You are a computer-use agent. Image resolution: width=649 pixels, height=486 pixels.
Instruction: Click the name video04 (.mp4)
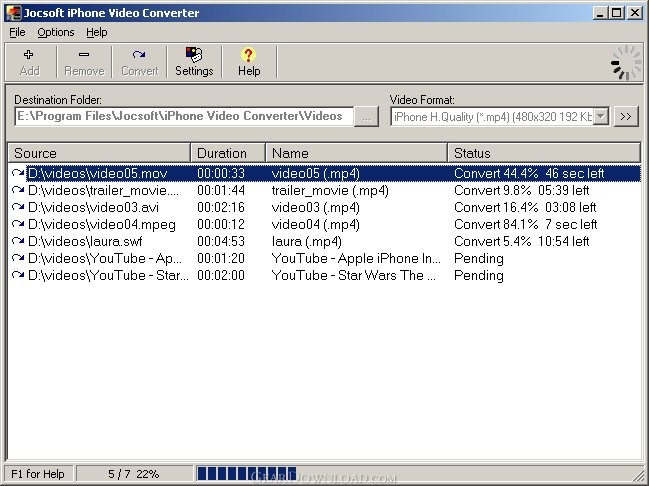(x=315, y=224)
